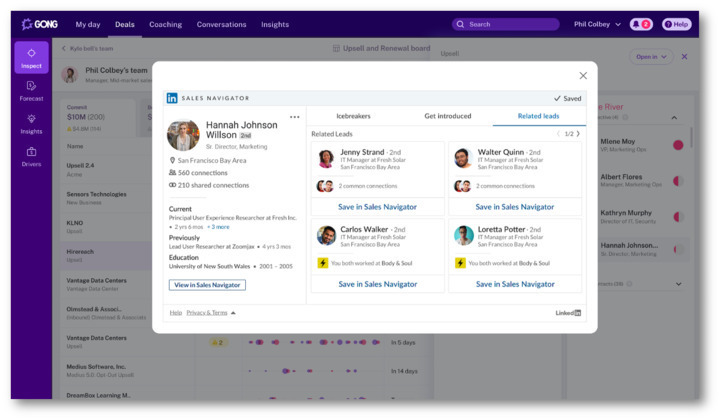Click Albert Flores' status indicator
The image size is (720, 420).
point(678,181)
